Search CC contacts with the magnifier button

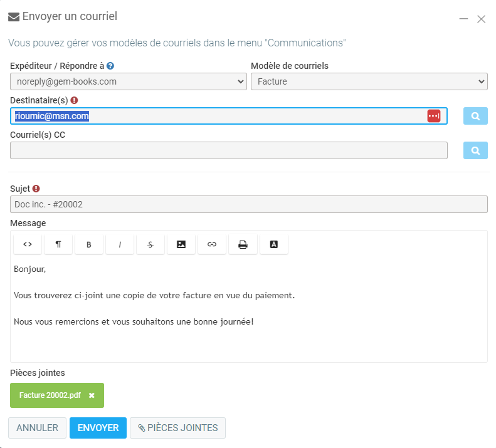pos(475,150)
